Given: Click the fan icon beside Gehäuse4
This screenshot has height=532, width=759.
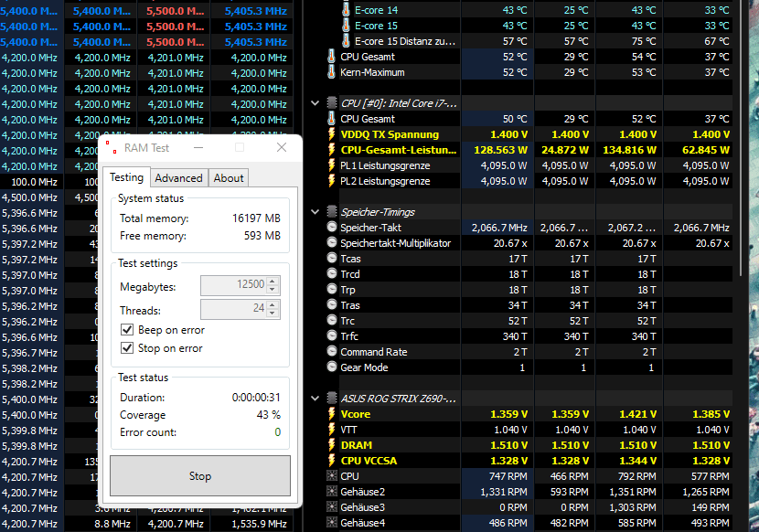Looking at the screenshot, I should tap(332, 522).
